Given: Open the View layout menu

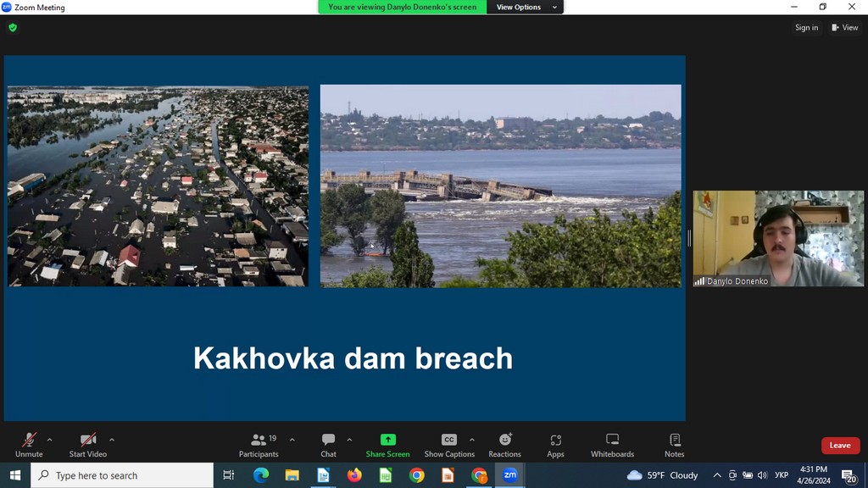Looking at the screenshot, I should (x=845, y=27).
